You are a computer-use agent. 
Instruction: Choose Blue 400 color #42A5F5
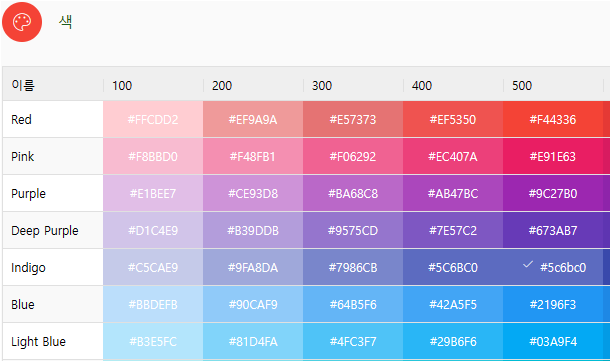point(453,304)
